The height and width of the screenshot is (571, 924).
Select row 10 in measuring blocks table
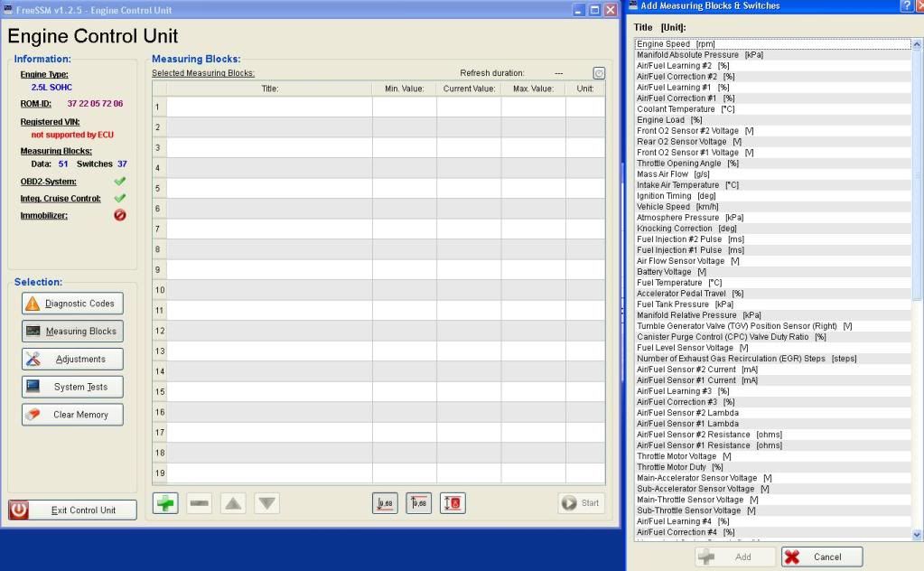378,290
